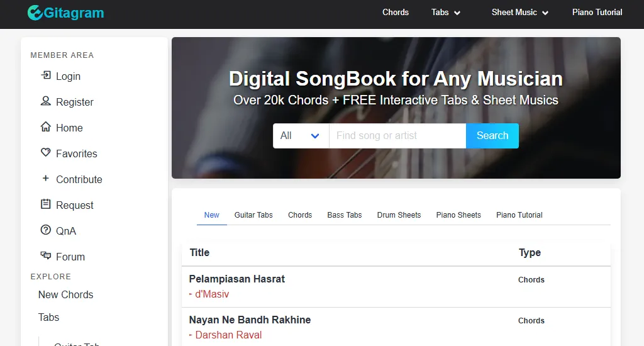Image resolution: width=644 pixels, height=346 pixels.
Task: Select the Drum Sheets tab
Action: pos(399,215)
